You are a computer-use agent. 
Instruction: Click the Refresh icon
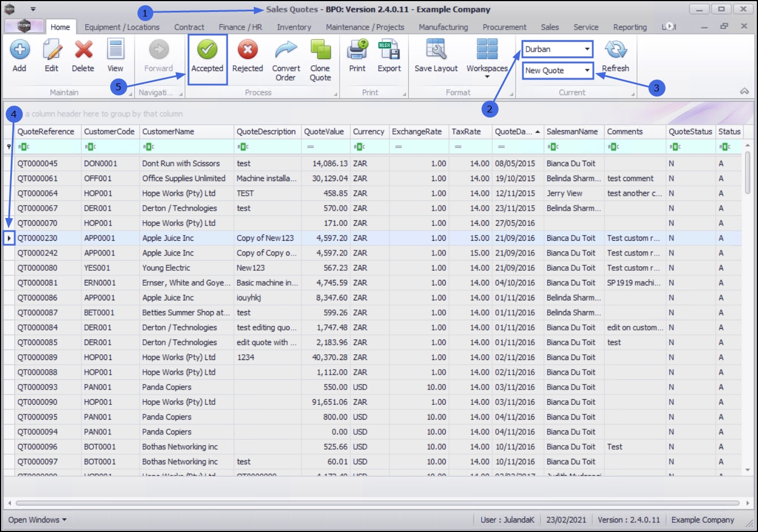coord(615,50)
